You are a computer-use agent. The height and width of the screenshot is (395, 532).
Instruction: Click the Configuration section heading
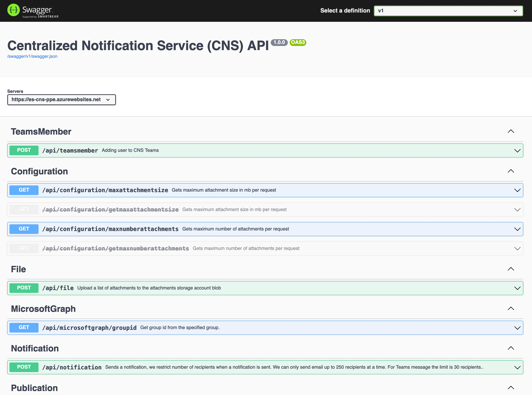(x=39, y=171)
